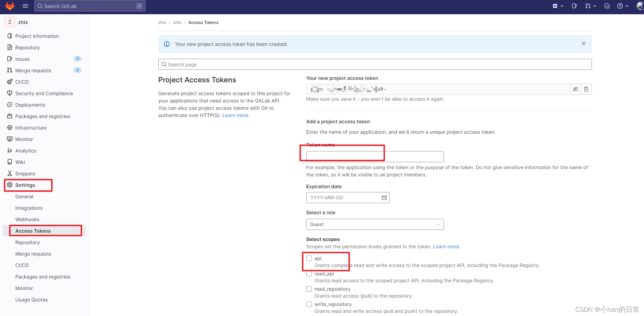Click first zhlx breadcrumb link

coord(162,23)
